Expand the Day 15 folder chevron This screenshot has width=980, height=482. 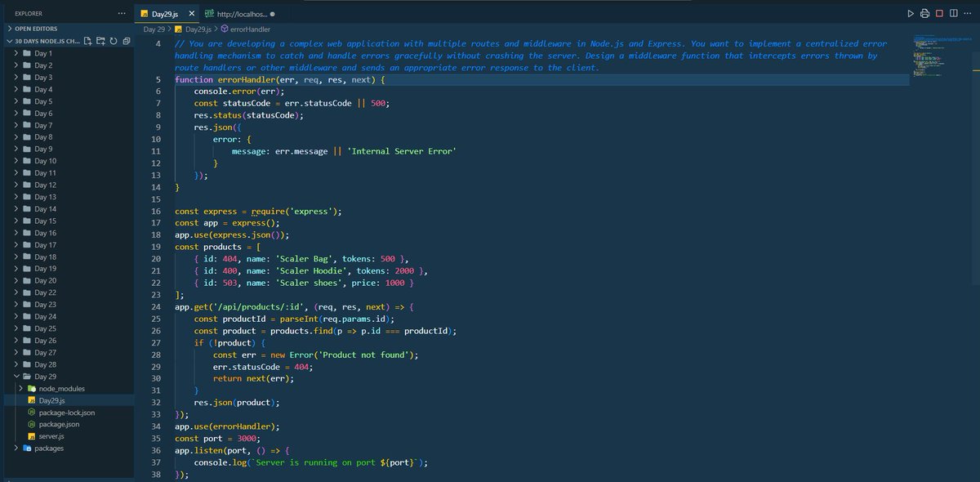(x=16, y=221)
